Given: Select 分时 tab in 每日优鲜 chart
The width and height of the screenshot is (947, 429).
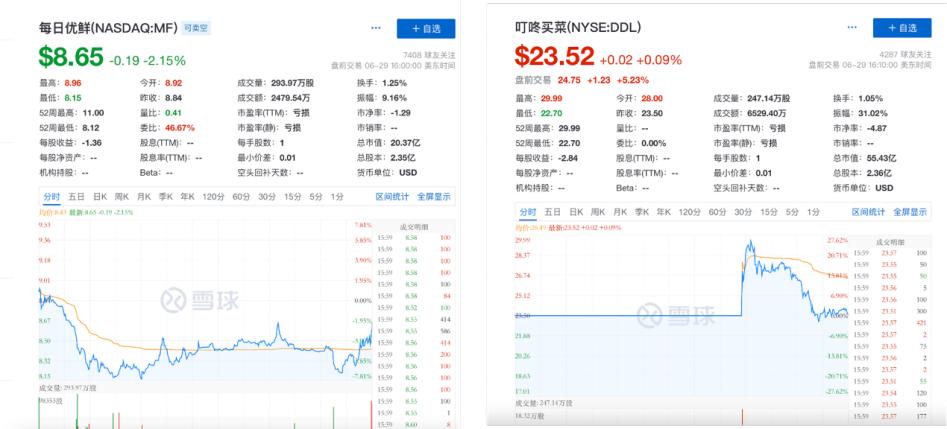Looking at the screenshot, I should tap(51, 196).
